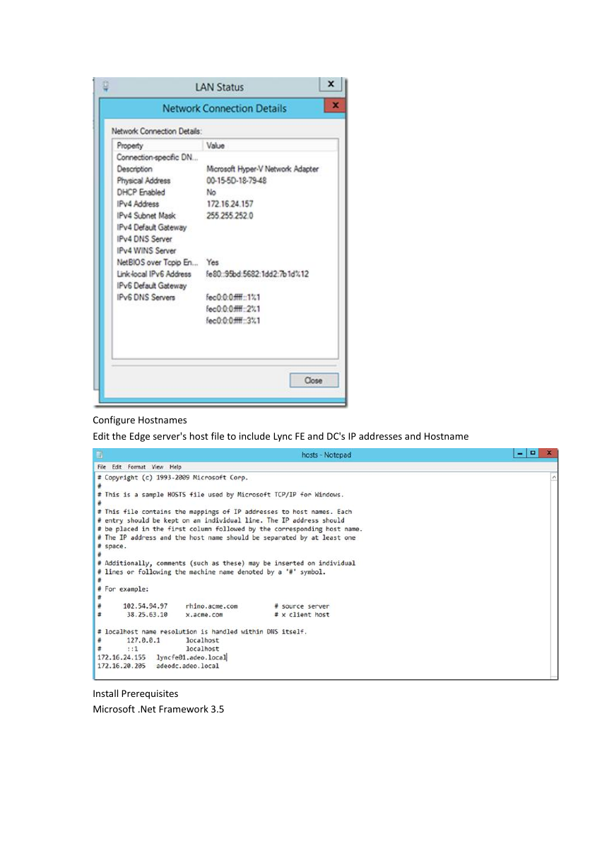Click the value 172.16.24.157
Viewport: 614px width, 868px height.
click(230, 204)
